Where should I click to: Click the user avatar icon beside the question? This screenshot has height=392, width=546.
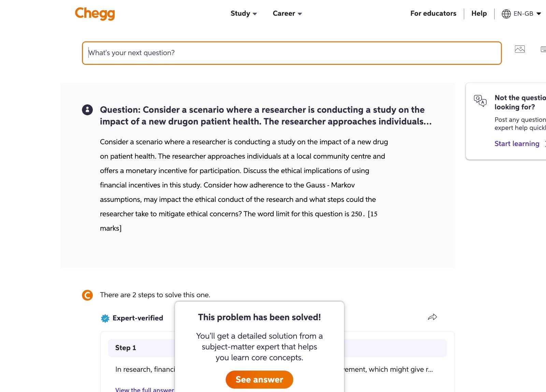coord(88,110)
